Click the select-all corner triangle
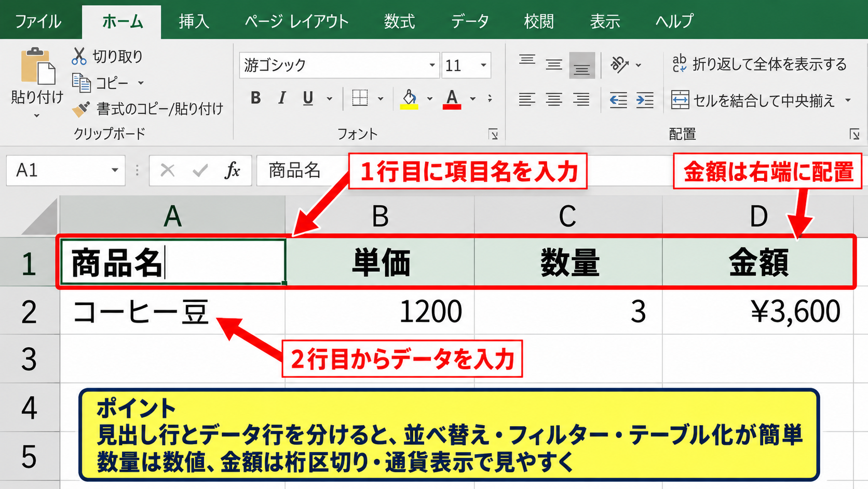Viewport: 868px width, 489px height. (x=39, y=217)
